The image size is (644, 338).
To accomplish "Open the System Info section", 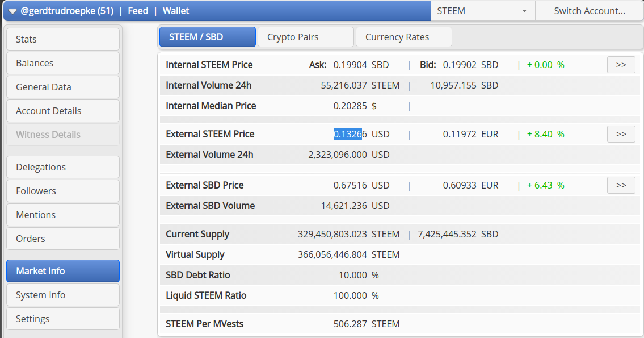I will [x=63, y=295].
